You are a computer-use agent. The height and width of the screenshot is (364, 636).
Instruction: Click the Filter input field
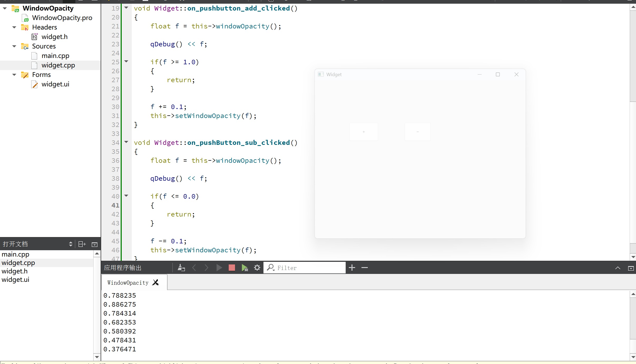pyautogui.click(x=310, y=268)
